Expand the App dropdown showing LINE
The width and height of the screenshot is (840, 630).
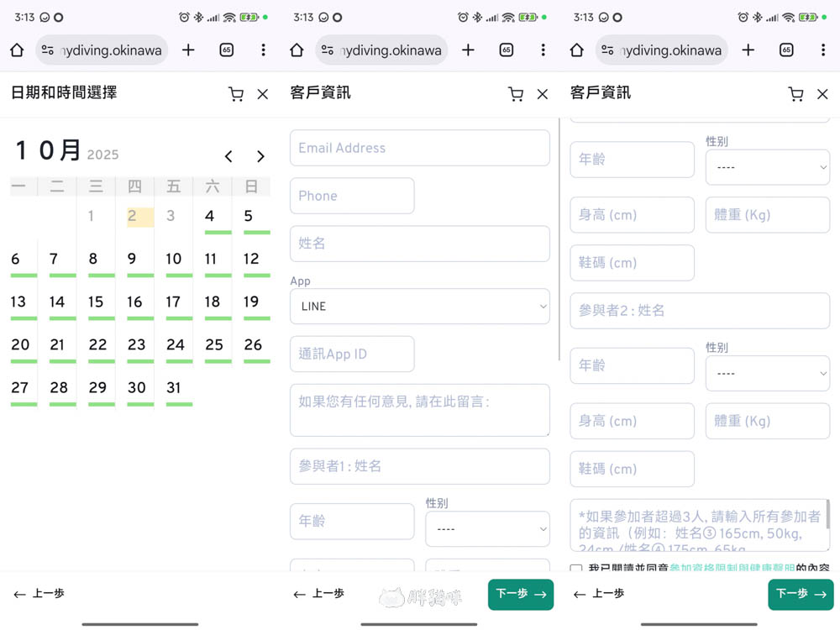(419, 307)
